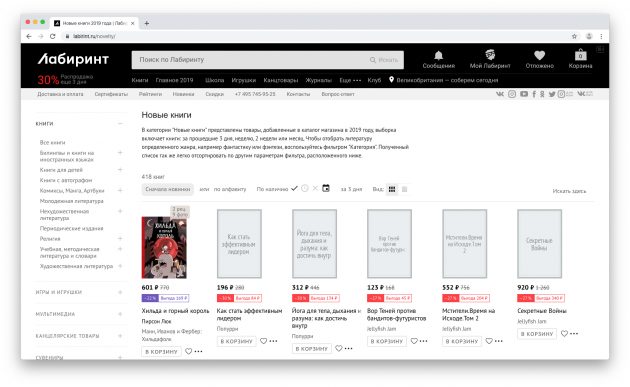Open Доставка и оплата link
This screenshot has width=630, height=387.
point(60,94)
